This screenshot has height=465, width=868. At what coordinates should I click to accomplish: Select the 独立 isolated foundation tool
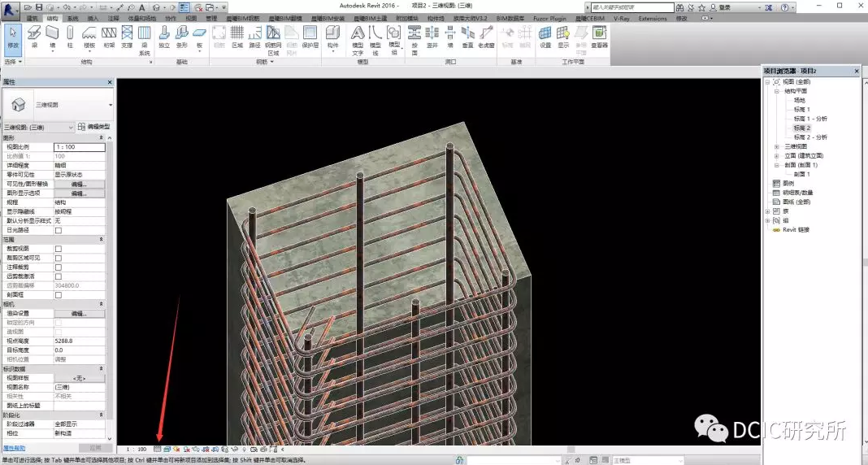[164, 37]
